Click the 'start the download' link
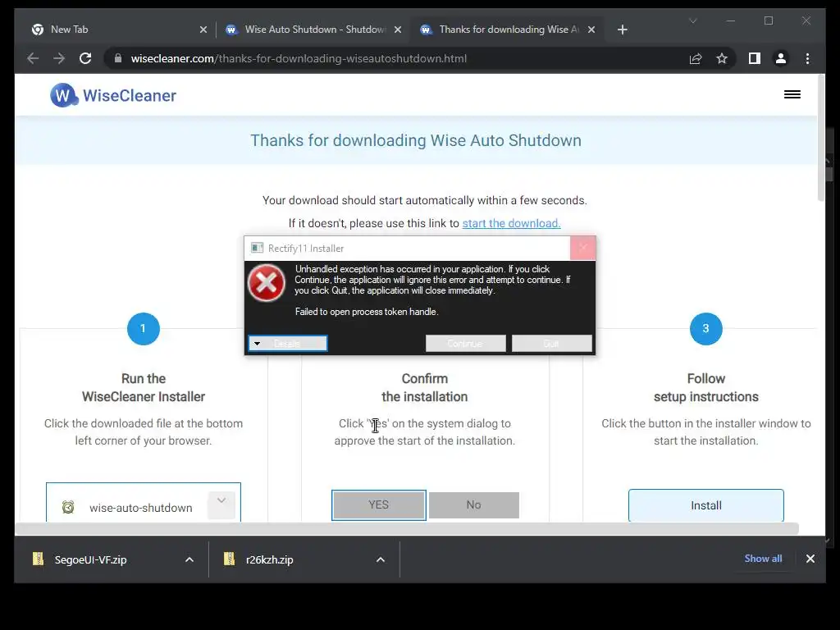Screen dimensions: 840x630 511,223
